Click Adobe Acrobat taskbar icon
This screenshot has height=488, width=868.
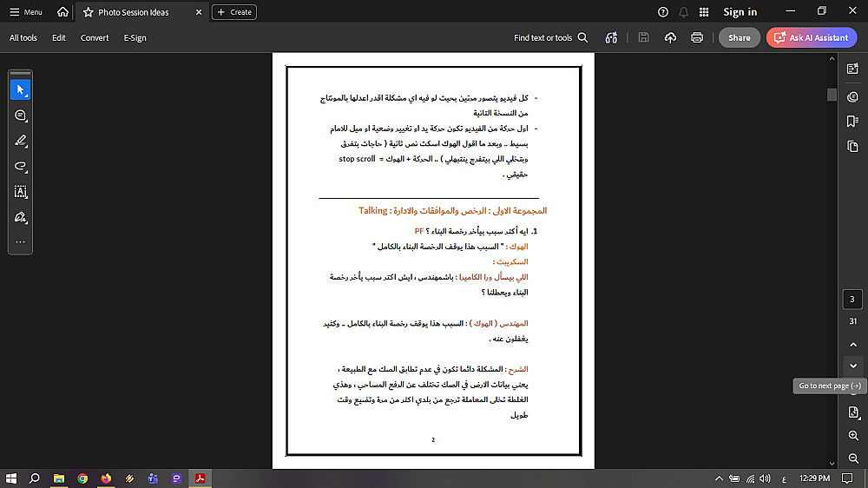click(x=200, y=478)
